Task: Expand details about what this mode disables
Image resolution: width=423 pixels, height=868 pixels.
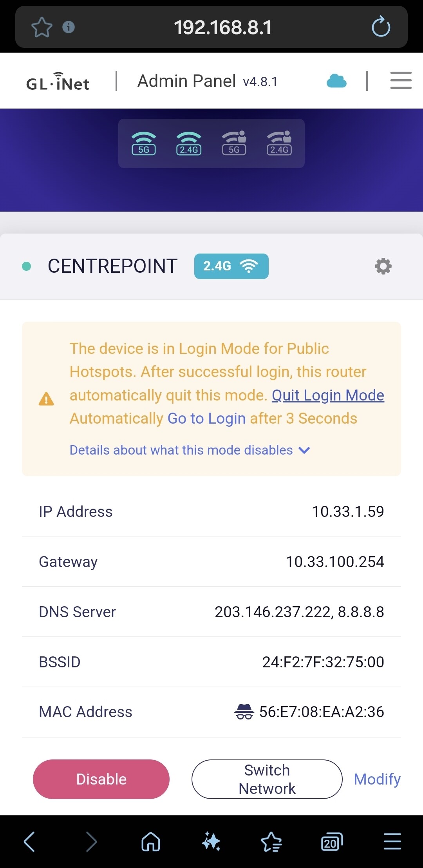Action: click(190, 450)
